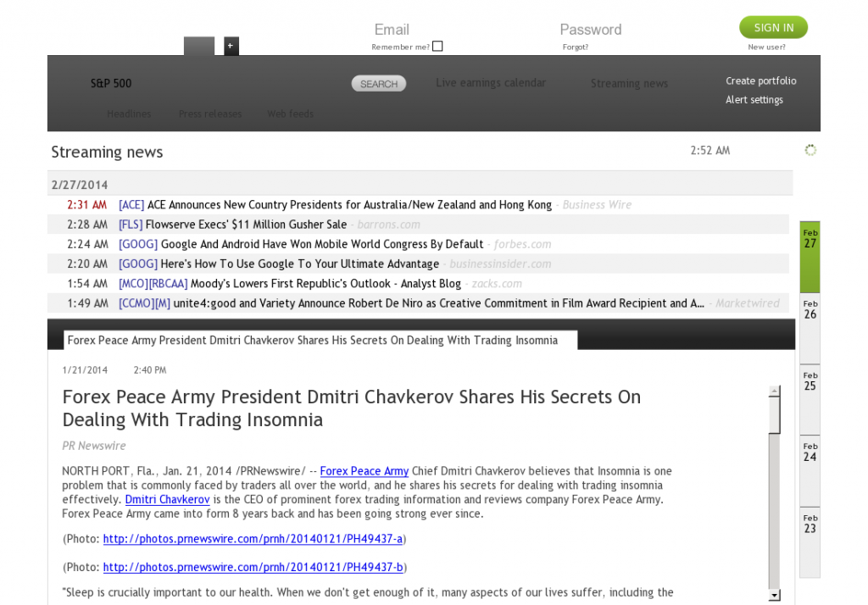Click the SEARCH button
868x605 pixels.
click(x=379, y=84)
